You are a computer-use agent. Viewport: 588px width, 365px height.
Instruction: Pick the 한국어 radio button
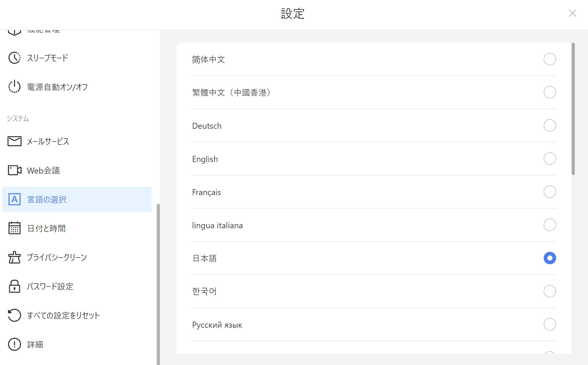coord(550,291)
